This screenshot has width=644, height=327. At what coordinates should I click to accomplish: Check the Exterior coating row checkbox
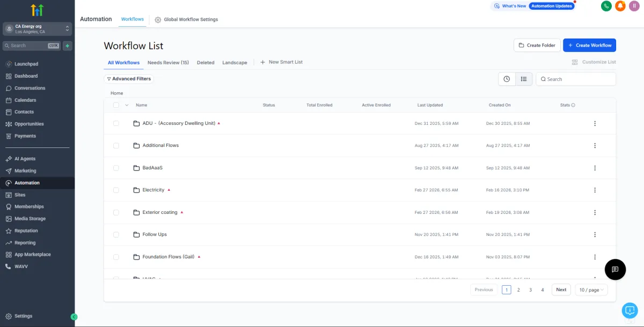coord(116,212)
